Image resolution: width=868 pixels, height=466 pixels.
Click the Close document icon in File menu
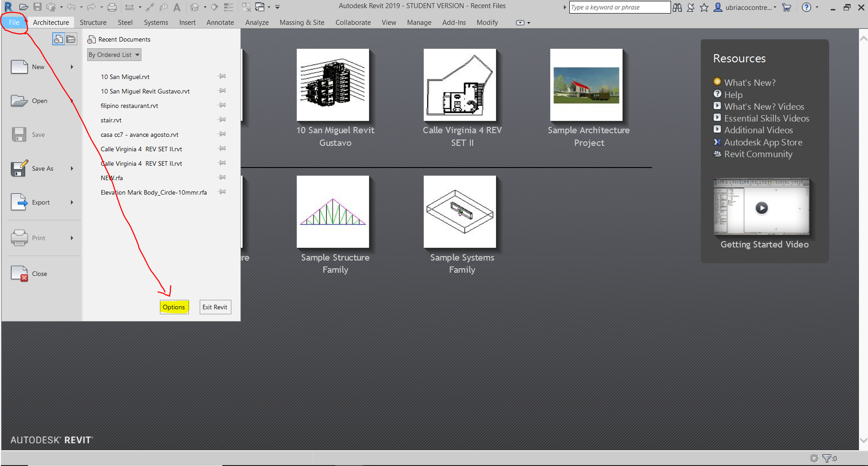(x=19, y=274)
